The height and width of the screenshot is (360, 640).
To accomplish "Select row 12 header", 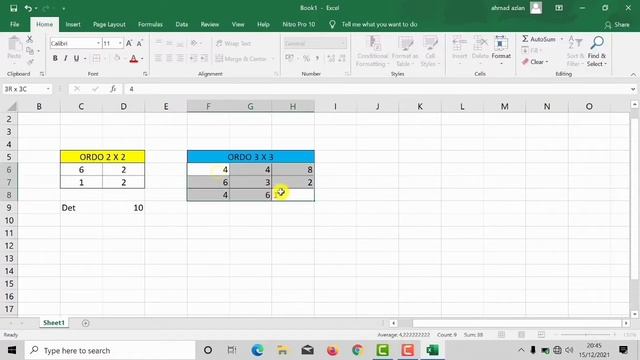I will click(9, 246).
